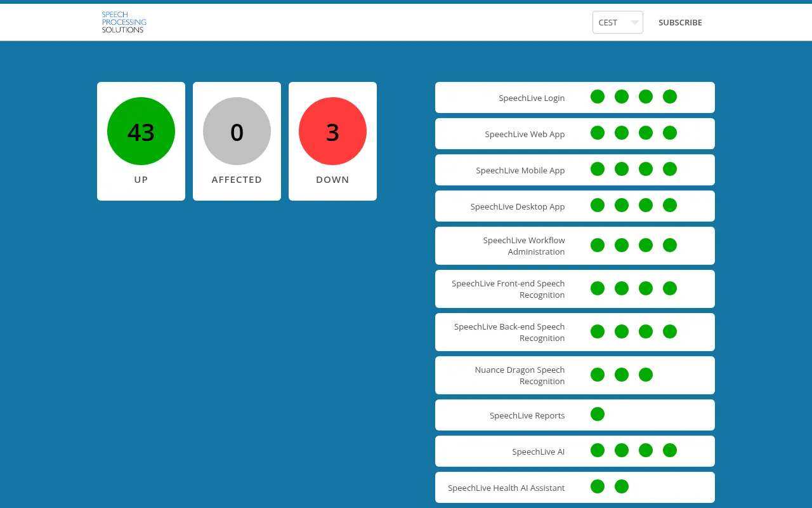The image size is (812, 508).
Task: Click the fourth green dot for Workflow Administration
Action: [x=670, y=245]
